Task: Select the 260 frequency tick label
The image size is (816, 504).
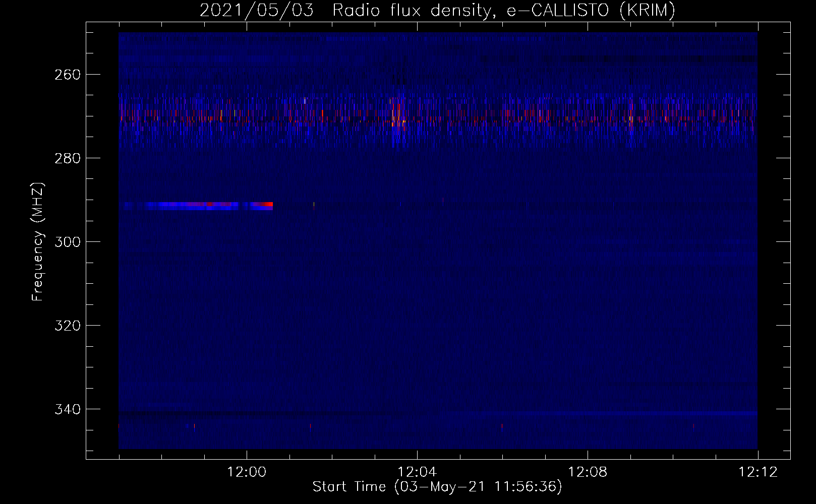Action: click(x=68, y=75)
